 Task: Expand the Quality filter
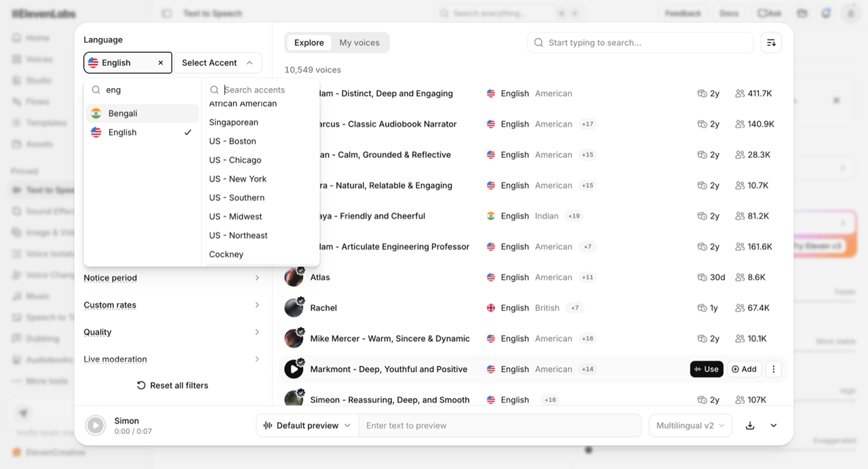(172, 332)
